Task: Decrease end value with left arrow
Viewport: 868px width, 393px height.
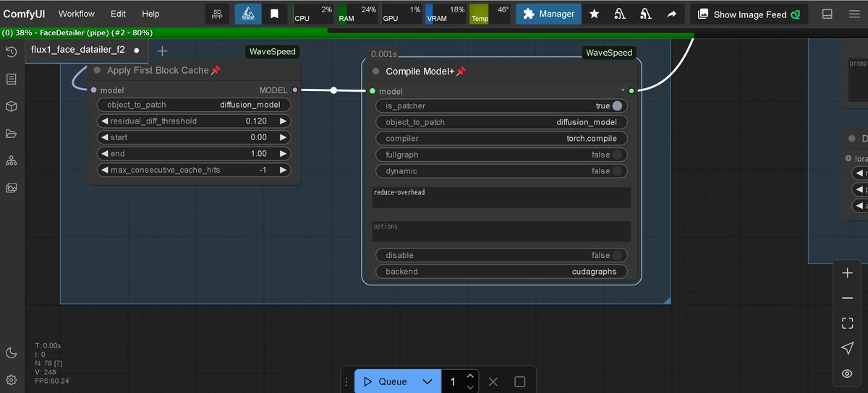Action: point(104,154)
